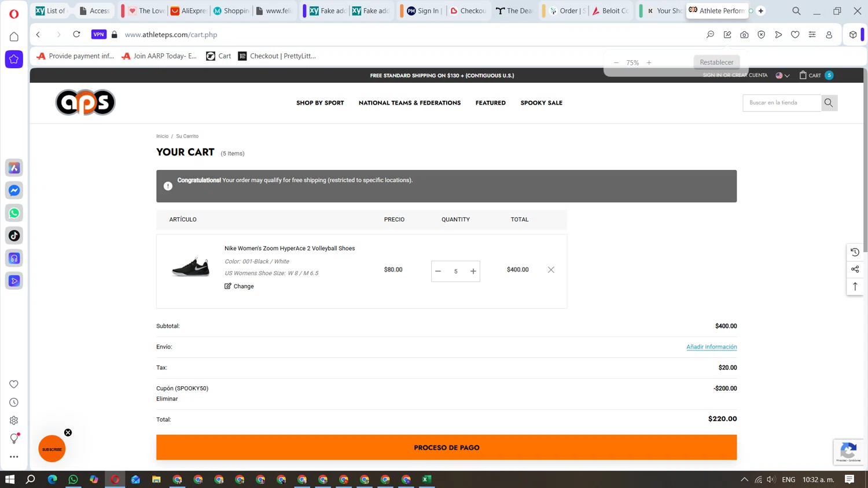Image resolution: width=868 pixels, height=488 pixels.
Task: Click the address bar URL
Action: click(171, 35)
